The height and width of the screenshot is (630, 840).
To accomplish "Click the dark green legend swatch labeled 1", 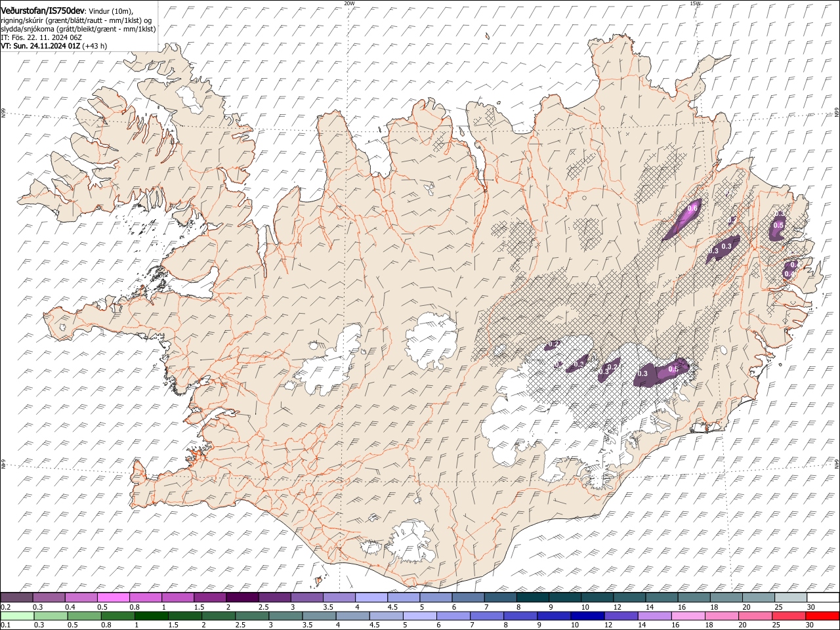I will click(150, 616).
